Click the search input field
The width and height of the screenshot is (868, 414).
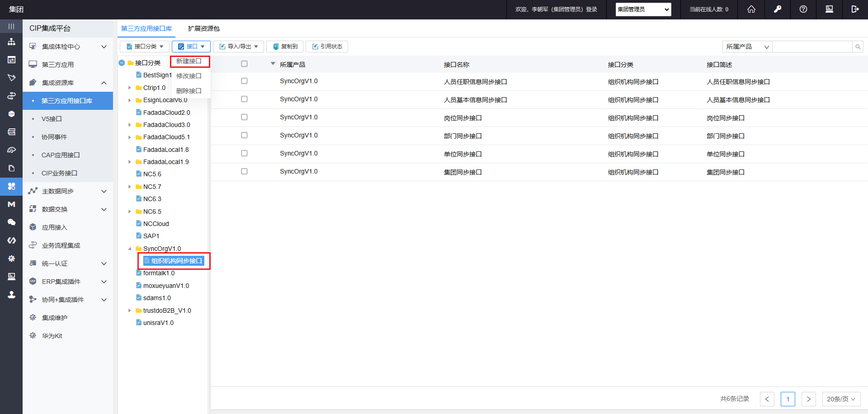point(812,47)
